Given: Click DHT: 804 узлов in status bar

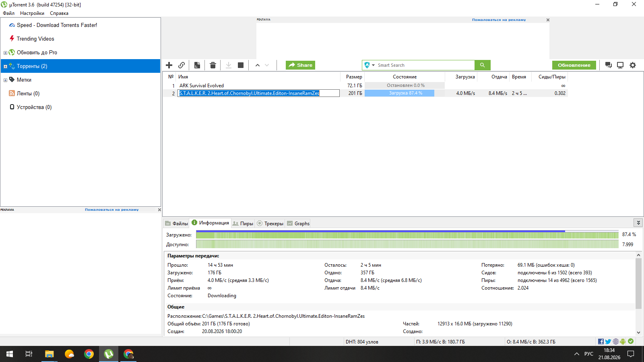Looking at the screenshot, I should [362, 342].
